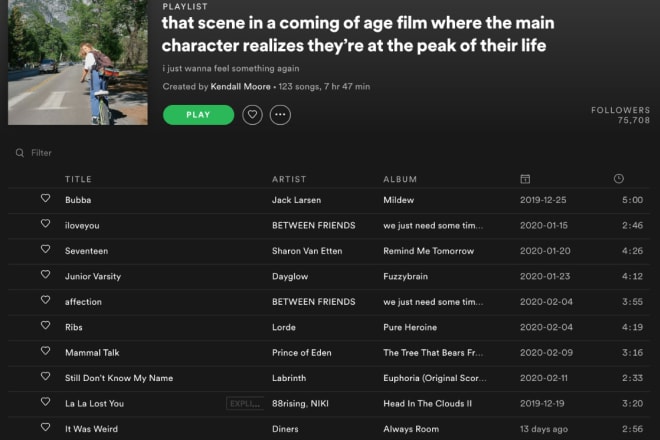
Task: Toggle like heart for Ribs
Action: tap(45, 325)
